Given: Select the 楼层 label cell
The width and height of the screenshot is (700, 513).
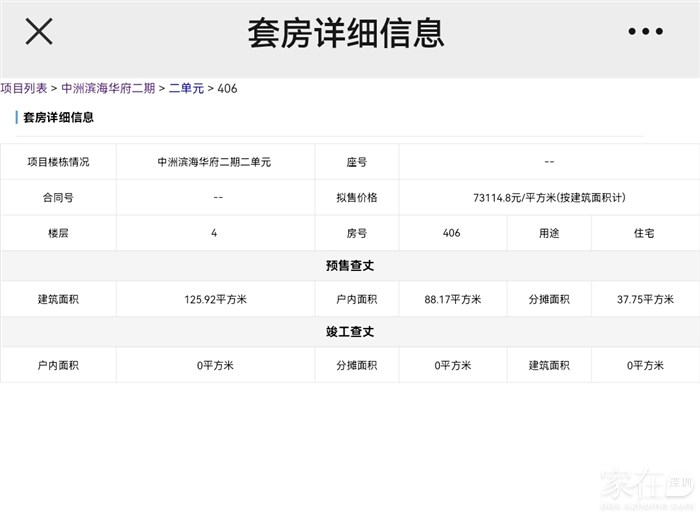Looking at the screenshot, I should (58, 233).
